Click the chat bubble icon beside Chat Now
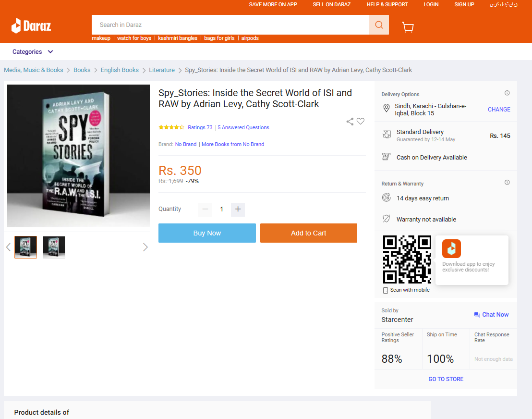This screenshot has width=532, height=419. click(477, 315)
